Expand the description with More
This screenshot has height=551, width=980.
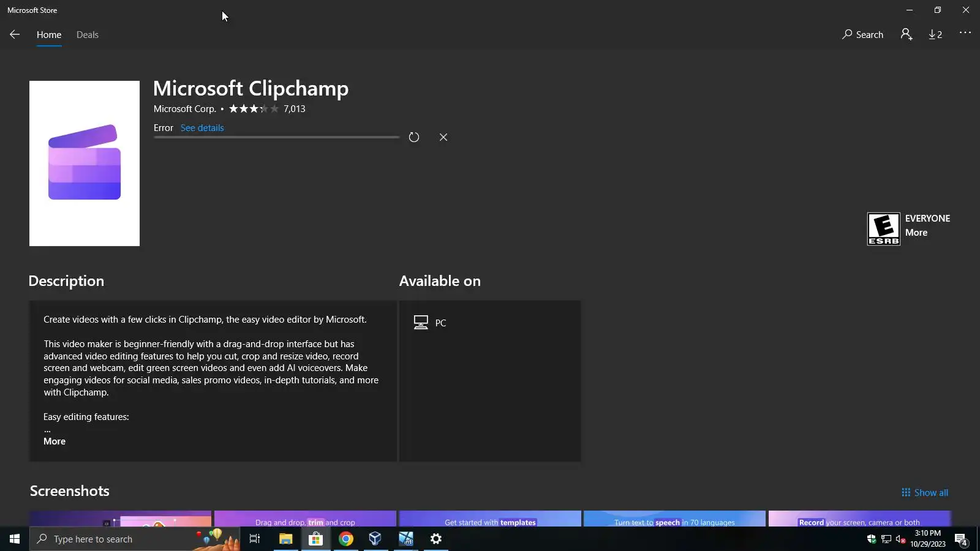55,441
